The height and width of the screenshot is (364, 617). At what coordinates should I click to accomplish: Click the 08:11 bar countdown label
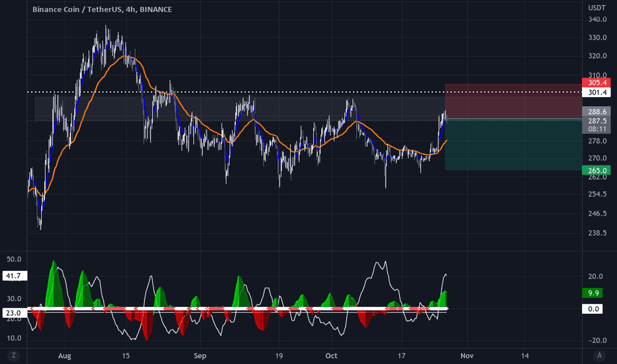(x=596, y=129)
